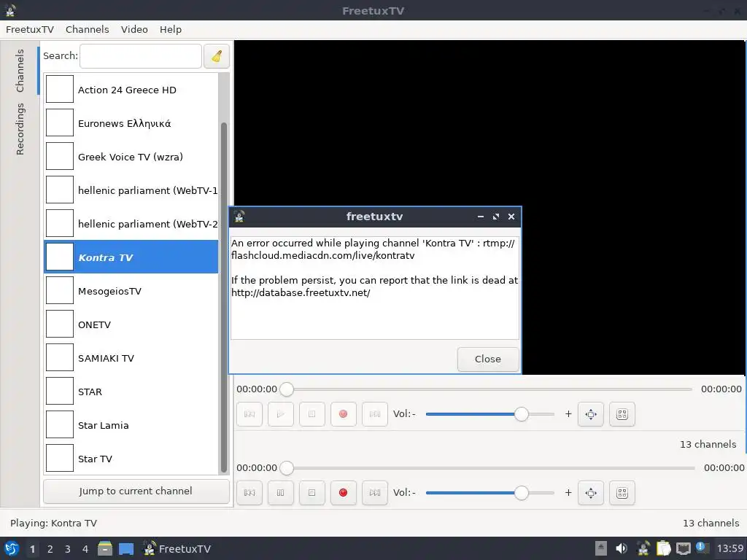Viewport: 747px width, 560px height.
Task: Toggle fullscreen from the lower control row
Action: point(591,492)
